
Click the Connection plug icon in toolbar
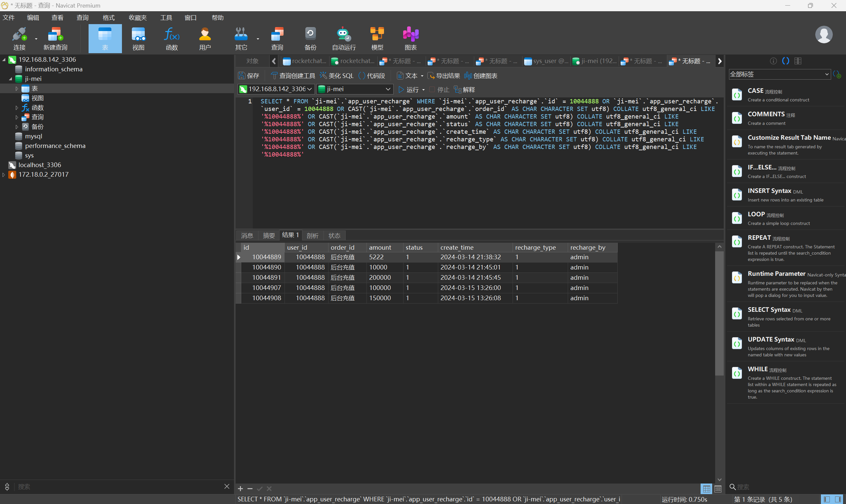point(19,34)
